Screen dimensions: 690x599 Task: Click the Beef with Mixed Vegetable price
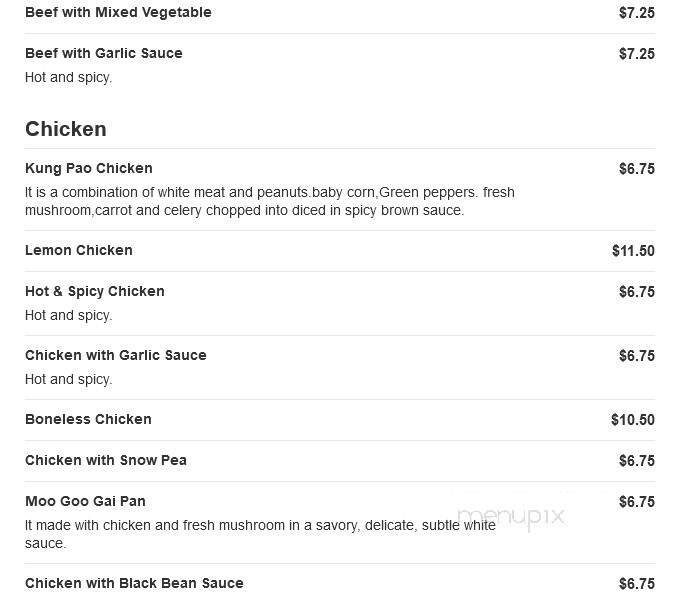[637, 13]
